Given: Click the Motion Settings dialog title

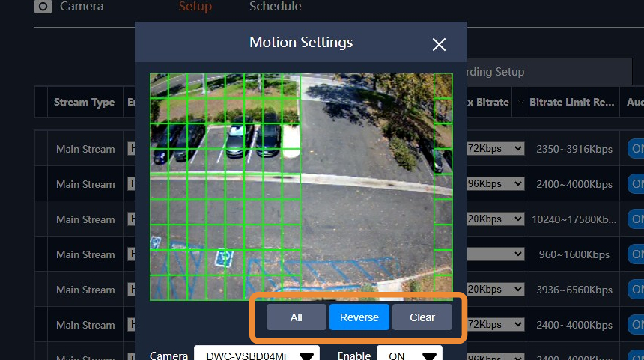Looking at the screenshot, I should click(x=301, y=42).
